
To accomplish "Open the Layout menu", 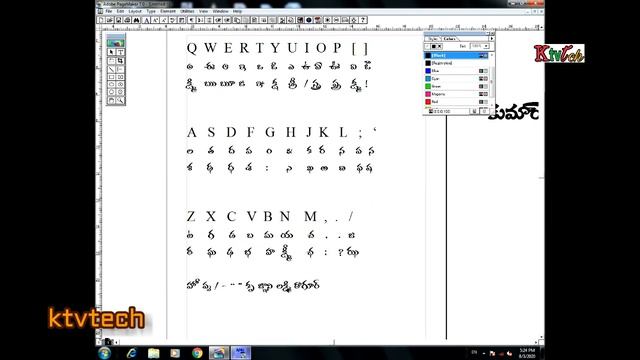I will point(135,11).
